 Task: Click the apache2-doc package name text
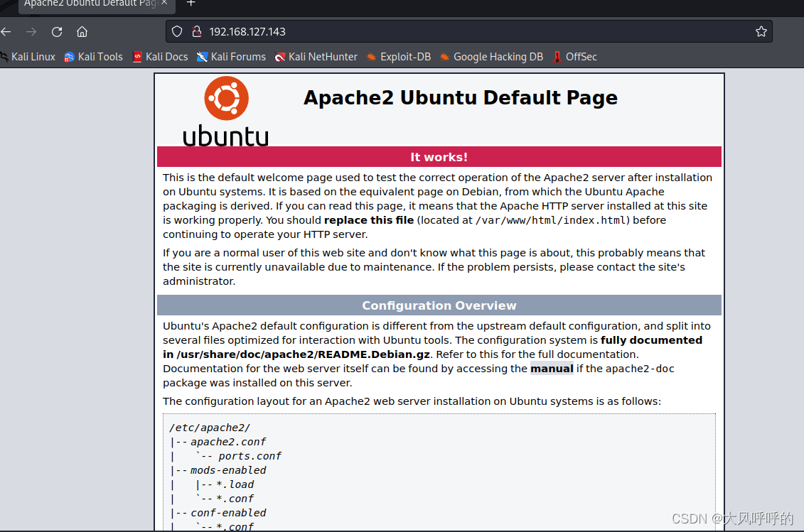click(640, 369)
